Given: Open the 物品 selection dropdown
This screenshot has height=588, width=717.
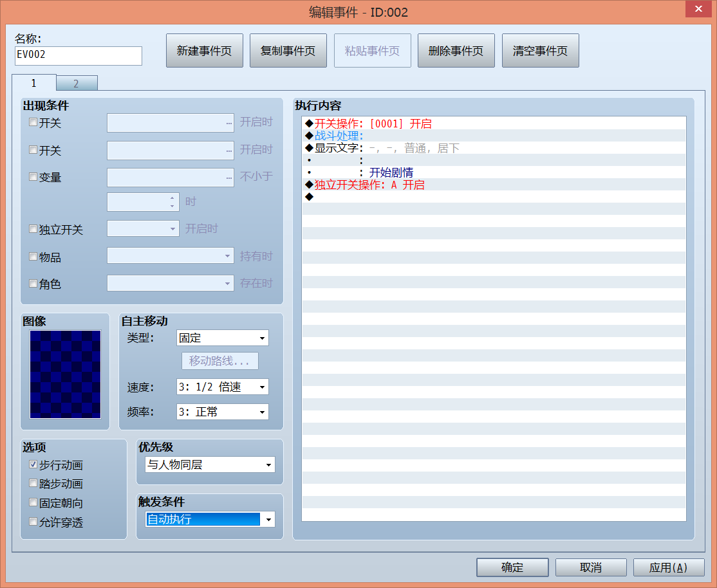Looking at the screenshot, I should coord(170,255).
